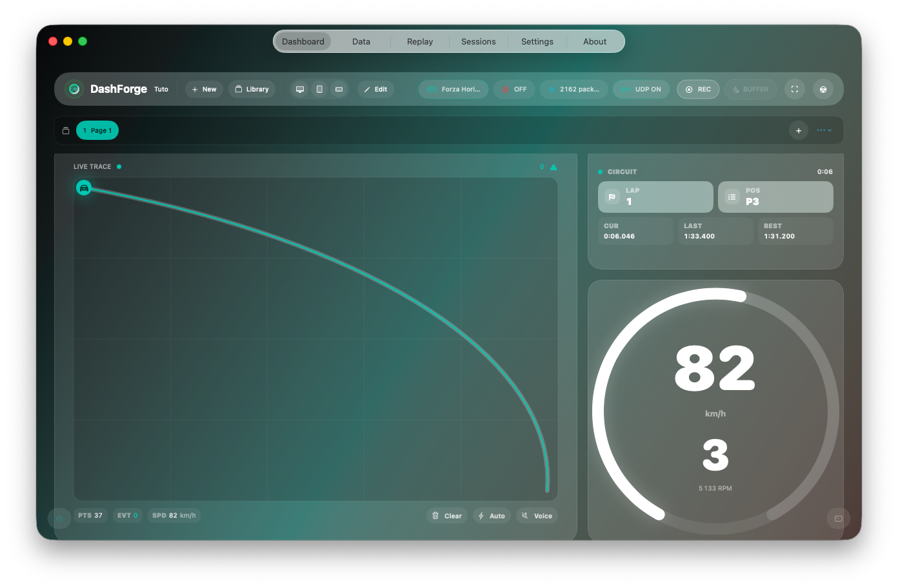Open the Settings tab
898x588 pixels.
(537, 41)
